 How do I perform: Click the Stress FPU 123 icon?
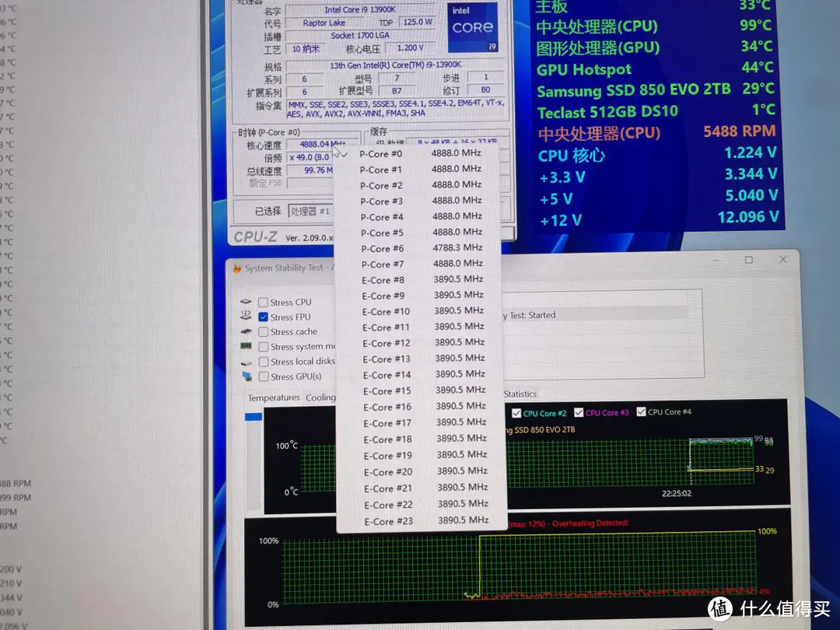pyautogui.click(x=246, y=316)
